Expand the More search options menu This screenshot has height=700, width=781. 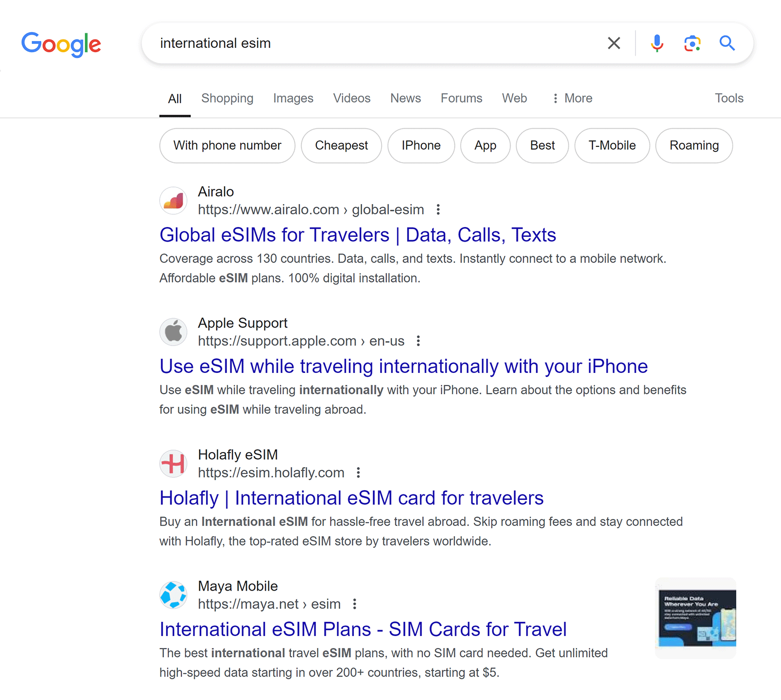pyautogui.click(x=572, y=98)
